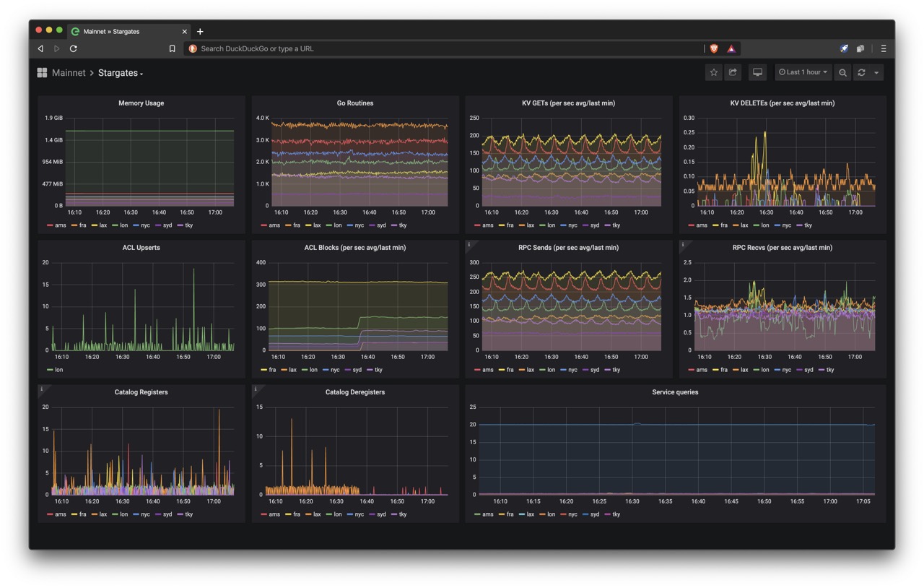Reload the page with the browser reload icon
This screenshot has height=588, width=924.
(x=74, y=48)
